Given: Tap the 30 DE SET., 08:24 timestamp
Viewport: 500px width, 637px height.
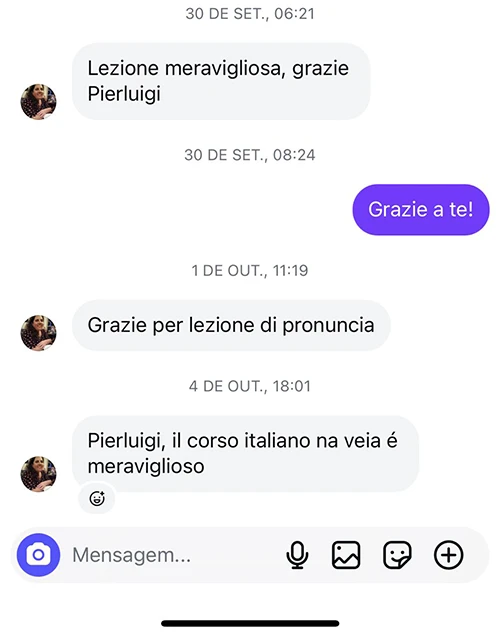Looking at the screenshot, I should 250,155.
